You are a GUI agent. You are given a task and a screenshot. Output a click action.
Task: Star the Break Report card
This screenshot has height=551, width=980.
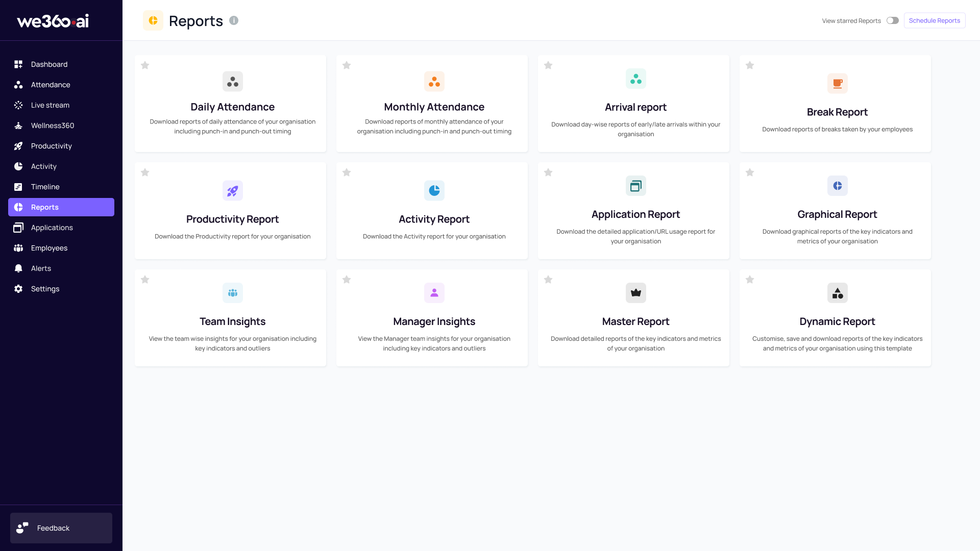point(750,65)
